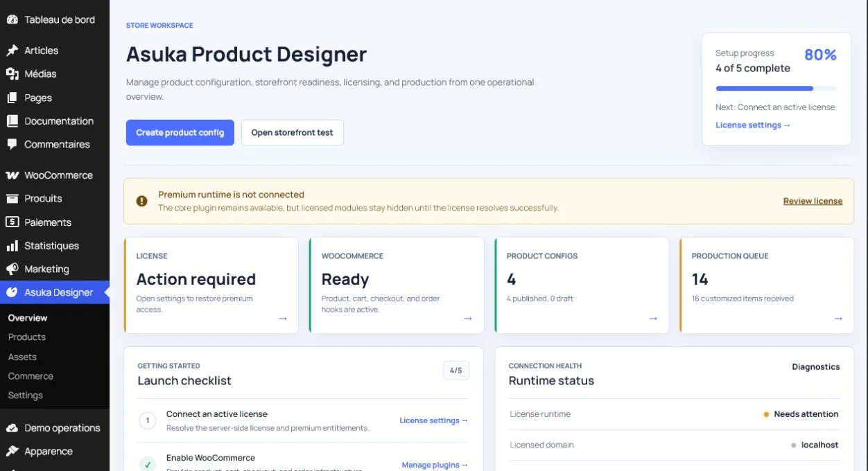
Task: Click the Ready WooCommerce status heading
Action: [x=345, y=280]
